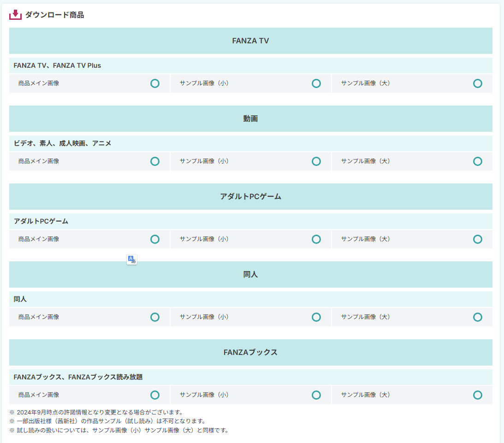Image resolution: width=504 pixels, height=443 pixels.
Task: Click the Google Translate floating icon
Action: (x=132, y=260)
